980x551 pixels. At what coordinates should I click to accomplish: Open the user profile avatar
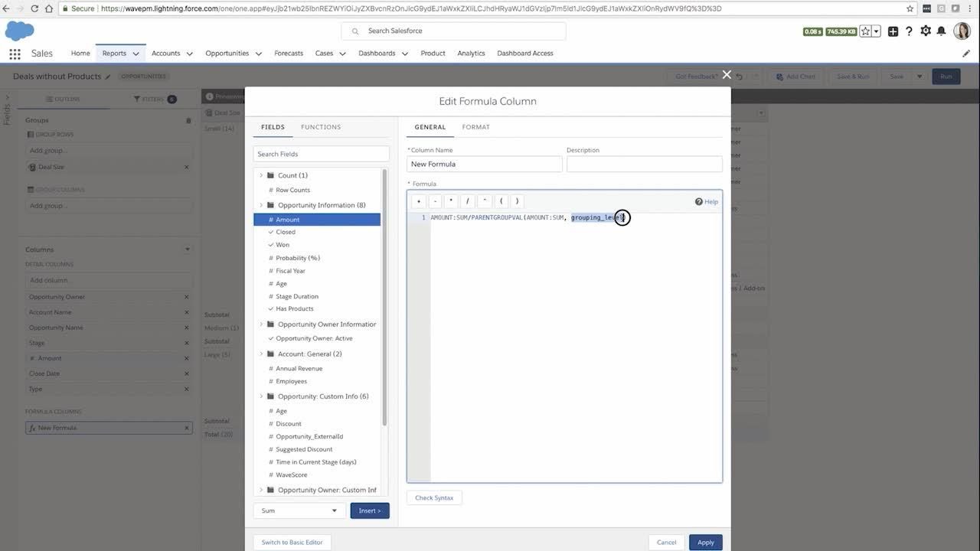[x=962, y=31]
